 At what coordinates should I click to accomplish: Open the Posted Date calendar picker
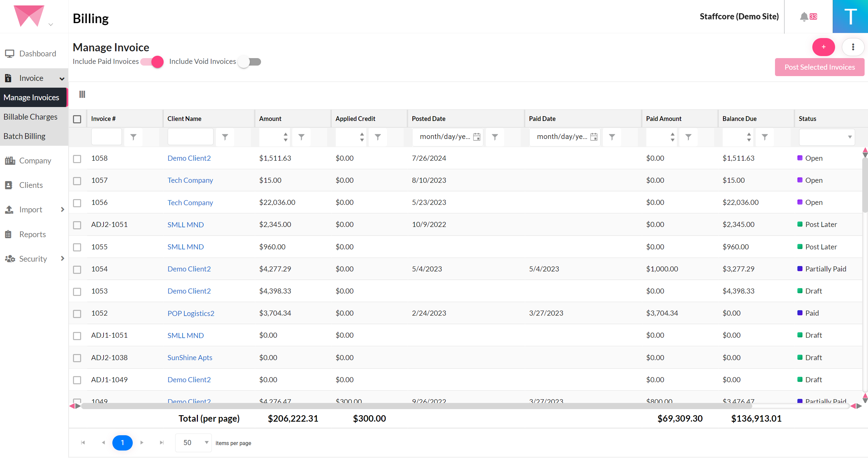477,137
